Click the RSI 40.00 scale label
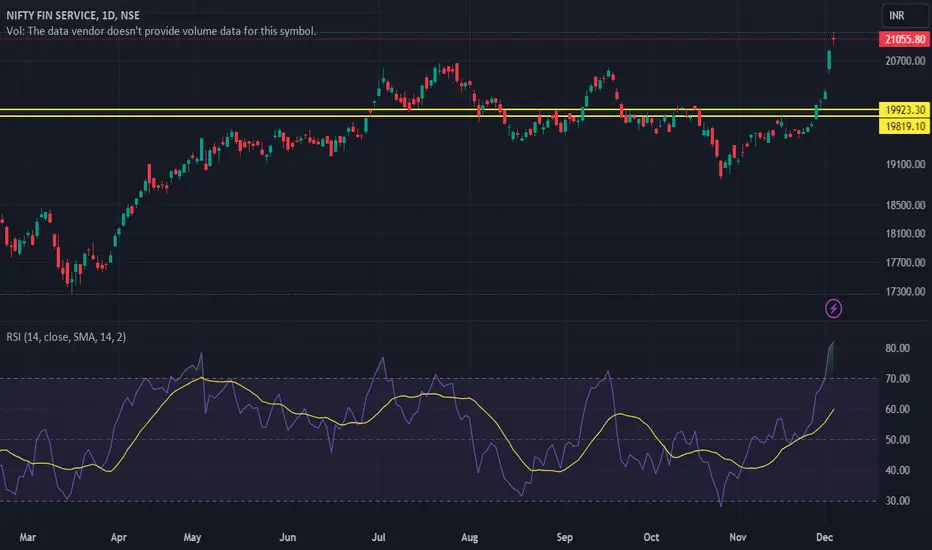 tap(898, 470)
